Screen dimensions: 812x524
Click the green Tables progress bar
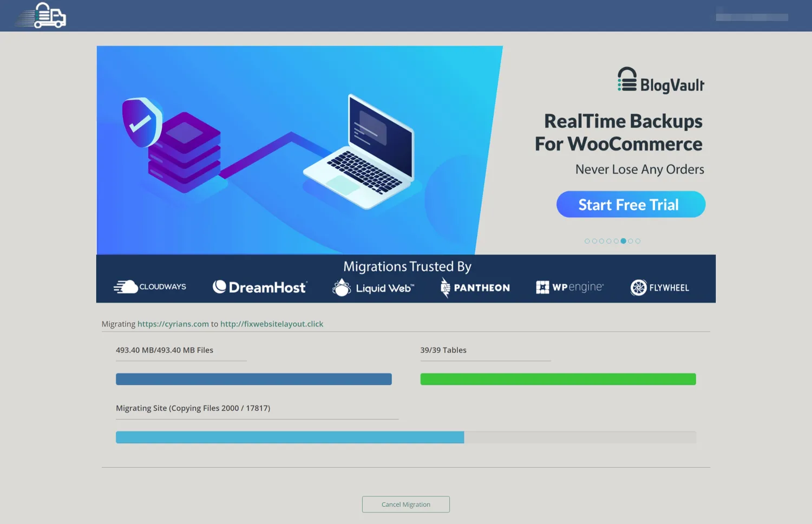point(558,379)
